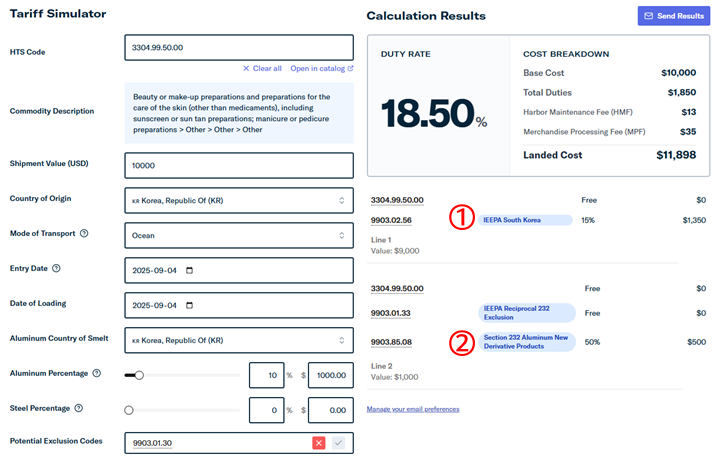Click the 9903.85.08 tariff code link

(x=391, y=342)
